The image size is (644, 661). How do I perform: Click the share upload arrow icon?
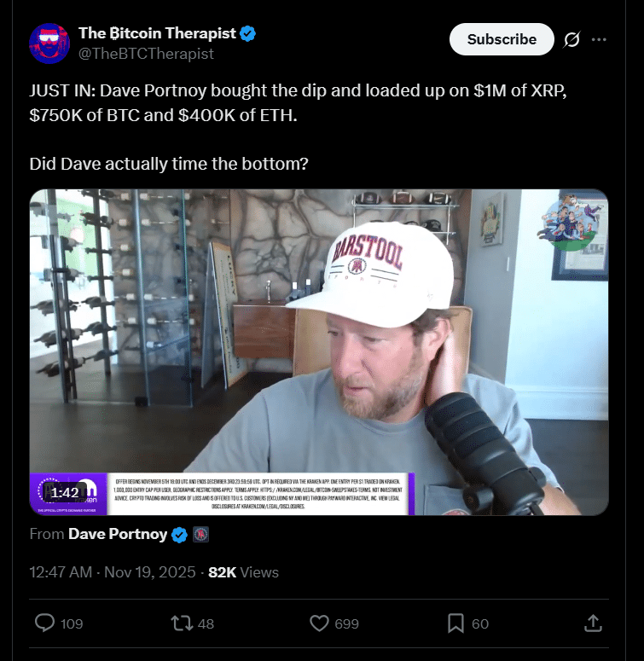(593, 623)
